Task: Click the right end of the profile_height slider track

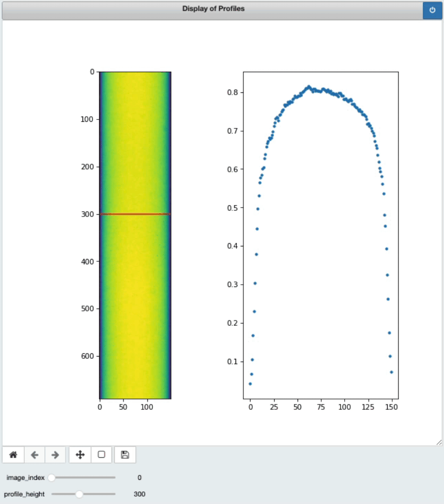Action: point(114,494)
